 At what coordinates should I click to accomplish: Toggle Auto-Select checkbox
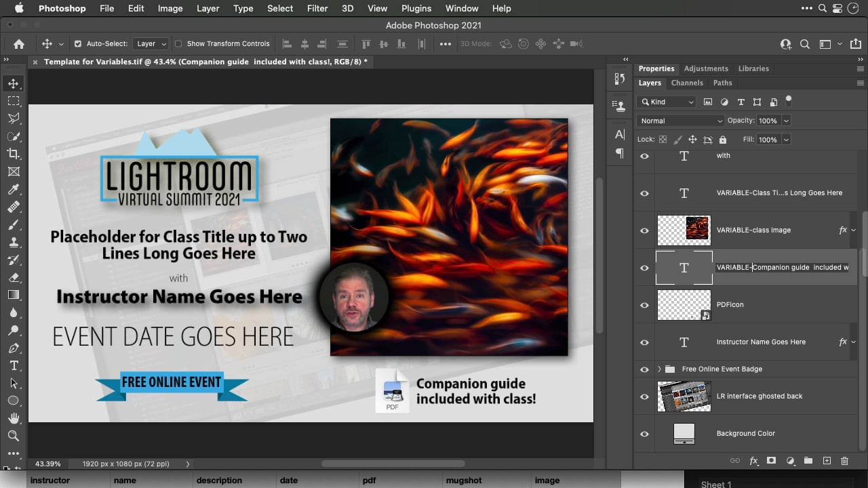(78, 44)
